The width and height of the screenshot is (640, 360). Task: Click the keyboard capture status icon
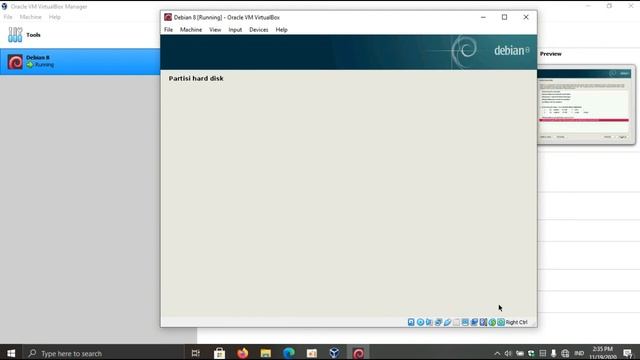click(x=501, y=322)
